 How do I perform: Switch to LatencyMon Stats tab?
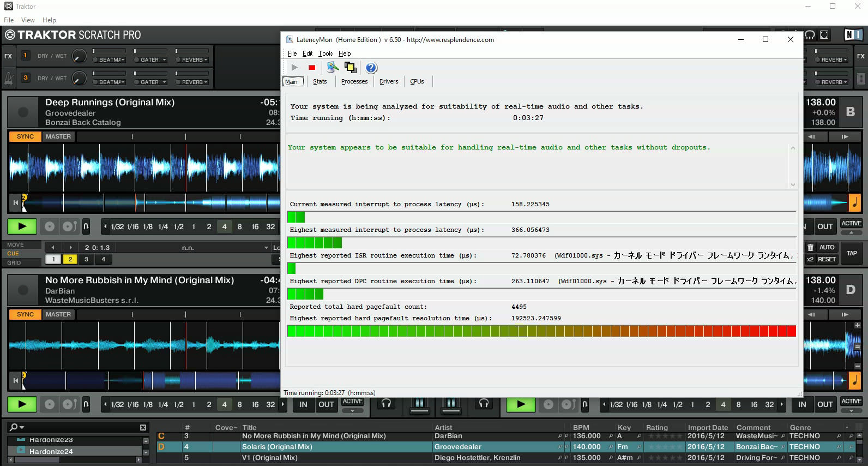(x=320, y=81)
